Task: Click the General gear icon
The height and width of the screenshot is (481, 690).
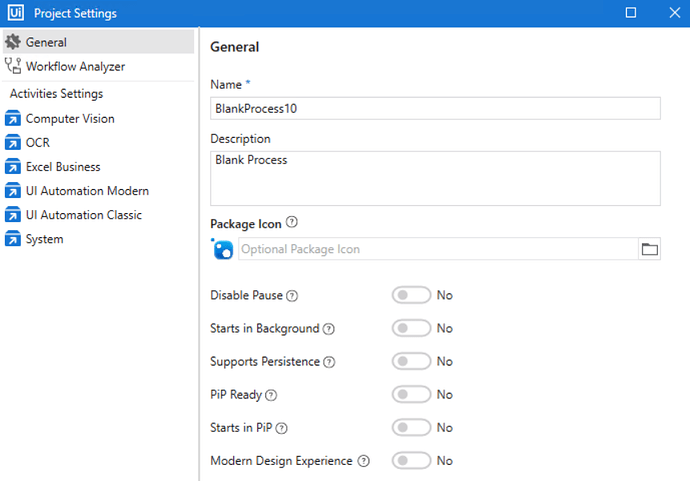Action: [13, 43]
